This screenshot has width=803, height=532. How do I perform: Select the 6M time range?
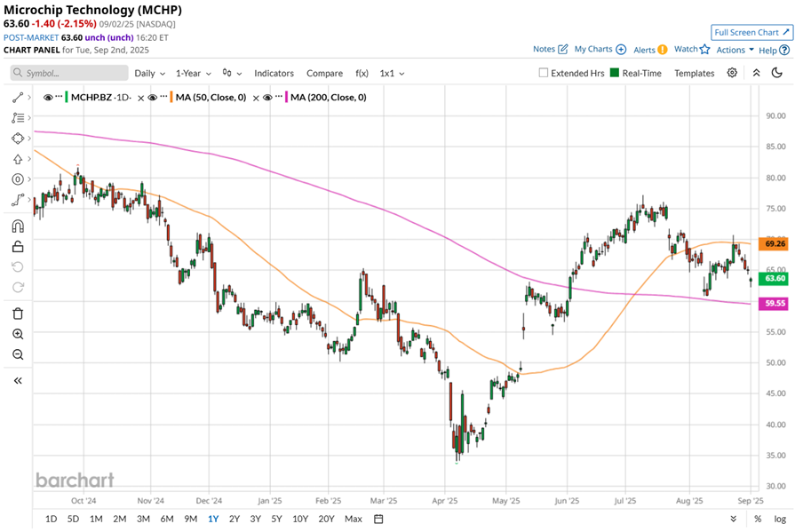[x=166, y=519]
